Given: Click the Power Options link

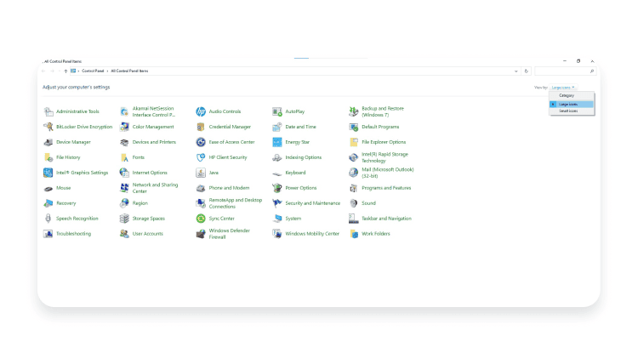Looking at the screenshot, I should tap(300, 188).
